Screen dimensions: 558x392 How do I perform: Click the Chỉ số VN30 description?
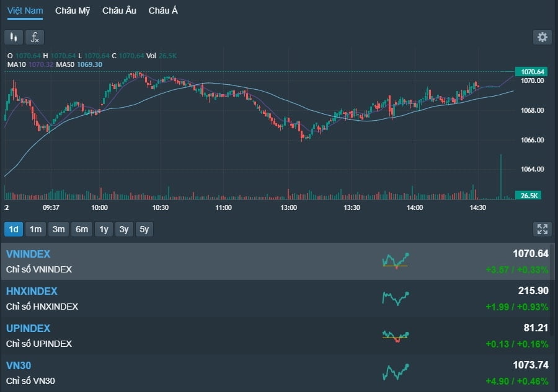coord(30,381)
